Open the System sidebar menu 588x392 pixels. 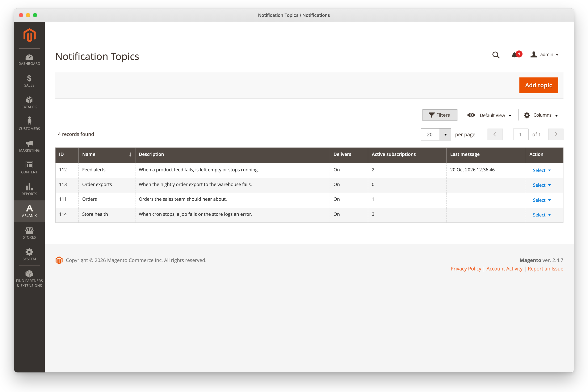(x=29, y=255)
